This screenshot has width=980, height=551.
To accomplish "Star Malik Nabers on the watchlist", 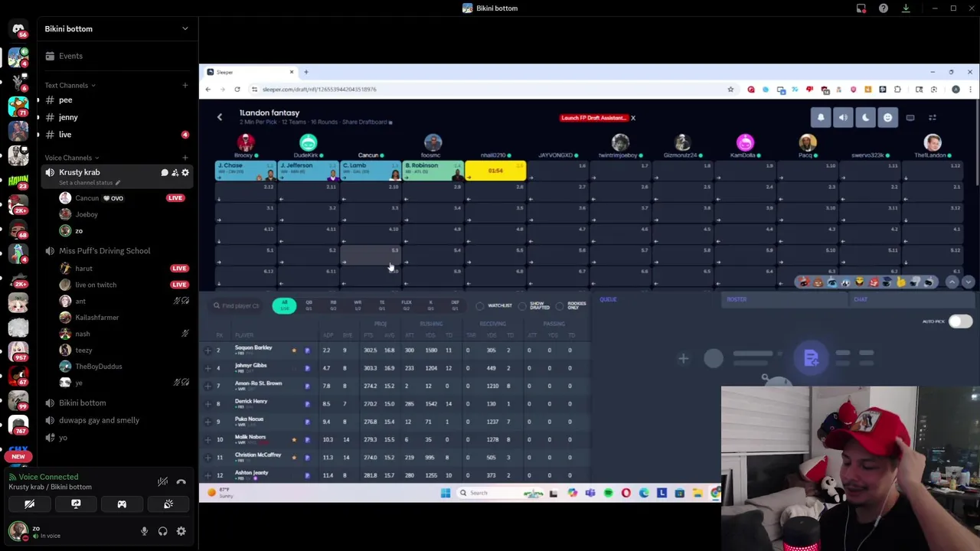I will click(x=294, y=439).
